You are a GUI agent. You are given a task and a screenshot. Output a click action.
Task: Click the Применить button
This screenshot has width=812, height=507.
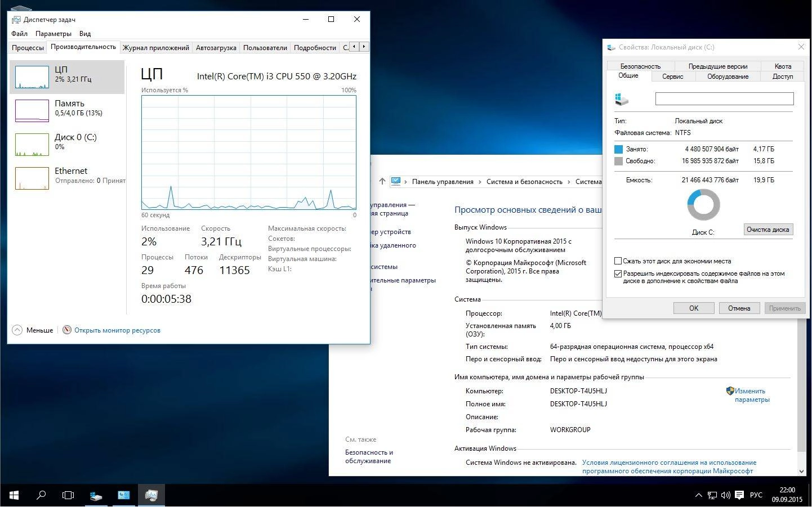tap(784, 308)
